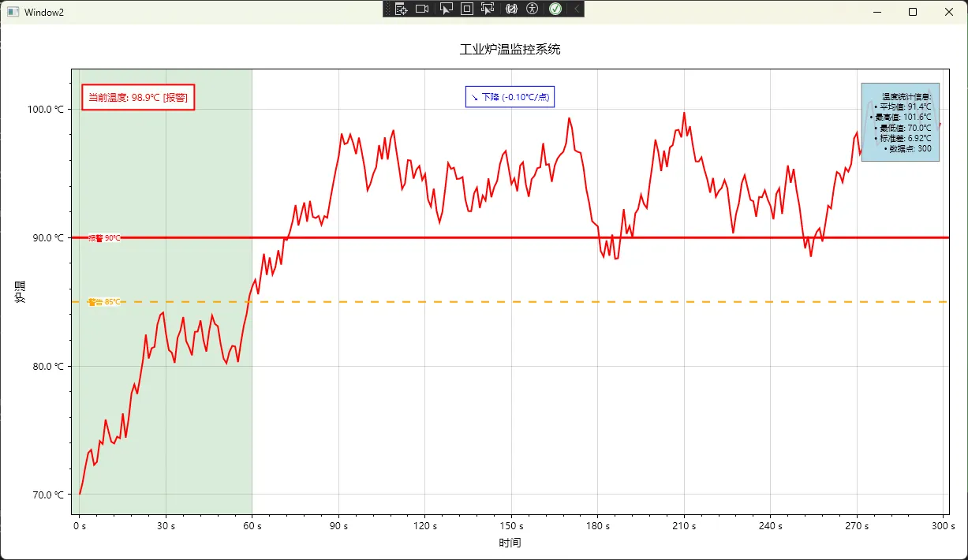Click the 150 s tick on time axis

click(x=511, y=526)
